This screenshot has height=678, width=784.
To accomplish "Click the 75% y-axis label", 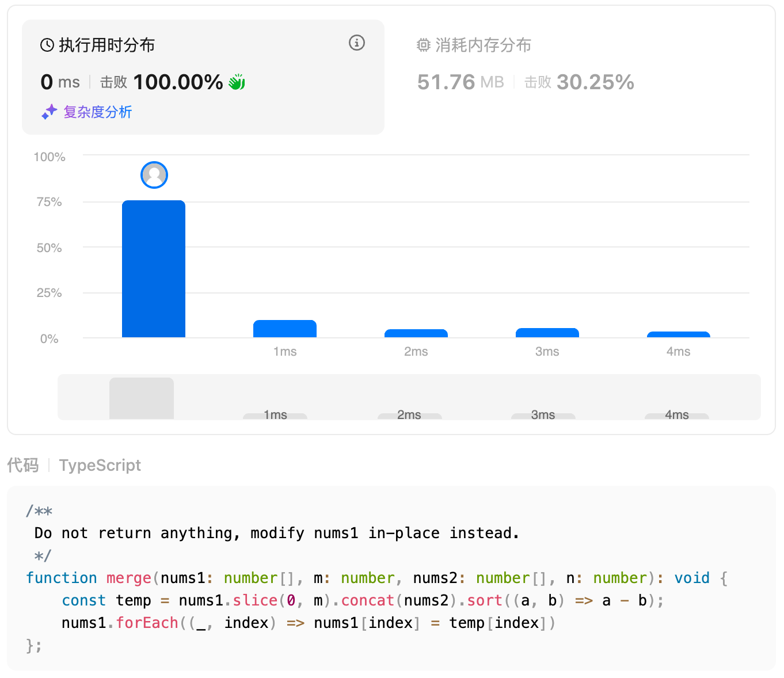I will [50, 202].
